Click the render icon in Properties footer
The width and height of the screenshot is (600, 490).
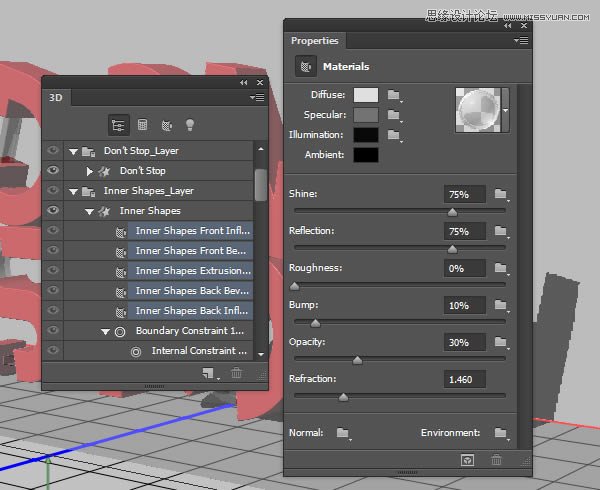467,460
